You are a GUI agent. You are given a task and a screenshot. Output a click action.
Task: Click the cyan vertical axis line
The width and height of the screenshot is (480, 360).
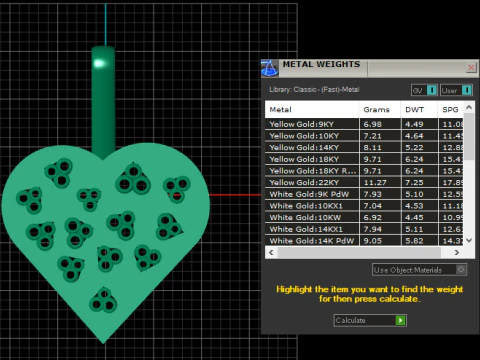click(106, 24)
